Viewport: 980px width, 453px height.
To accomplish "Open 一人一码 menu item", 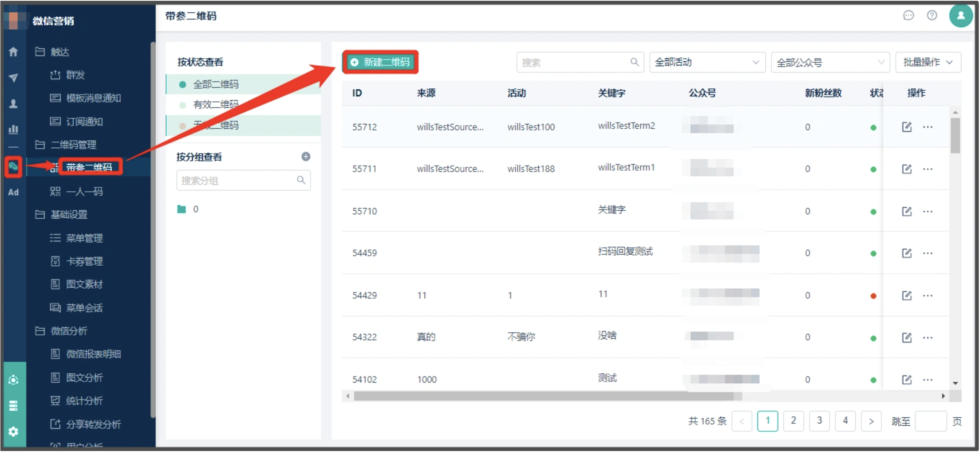I will click(x=76, y=191).
